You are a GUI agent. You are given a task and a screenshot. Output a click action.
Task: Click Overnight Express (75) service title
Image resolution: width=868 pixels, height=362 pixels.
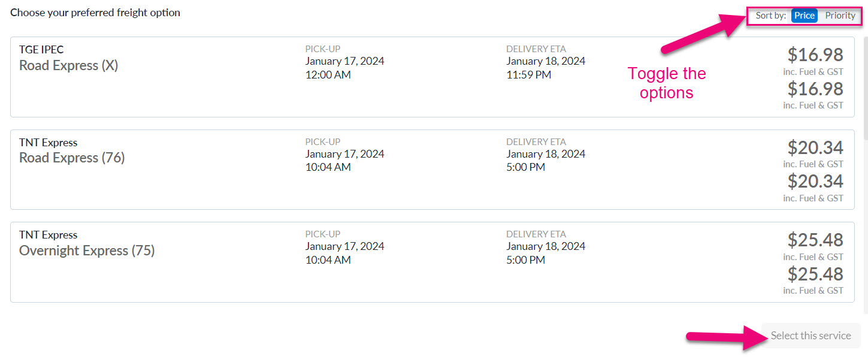click(87, 251)
